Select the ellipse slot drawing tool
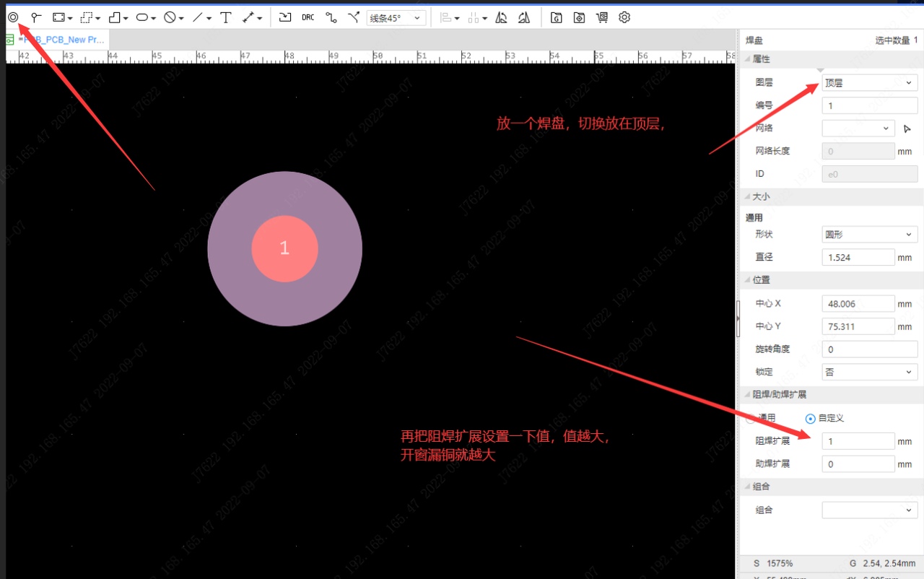 (x=142, y=17)
